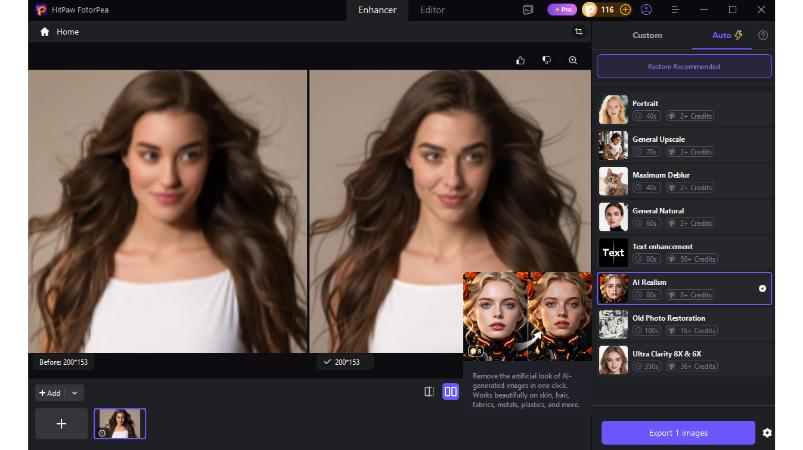Give a thumbs down to the result
The image size is (803, 450).
pyautogui.click(x=546, y=60)
